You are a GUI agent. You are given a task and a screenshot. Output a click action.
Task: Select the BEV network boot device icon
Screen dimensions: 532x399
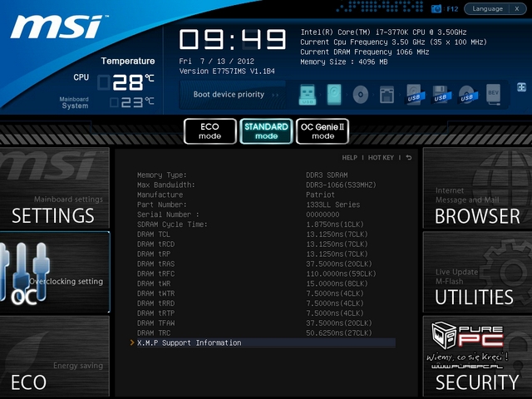tap(493, 94)
